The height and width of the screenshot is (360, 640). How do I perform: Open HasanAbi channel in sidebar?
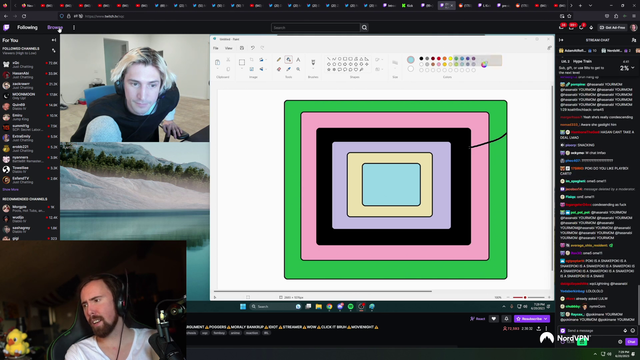30,75
